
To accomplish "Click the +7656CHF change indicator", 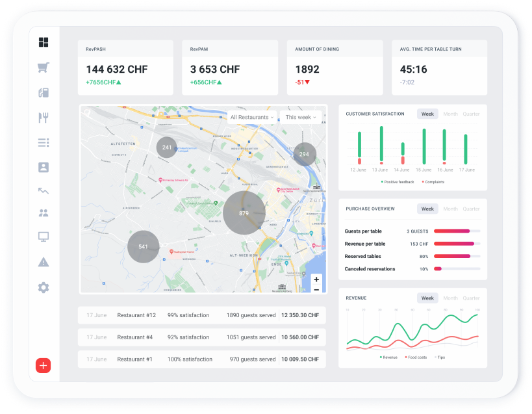I will [103, 82].
